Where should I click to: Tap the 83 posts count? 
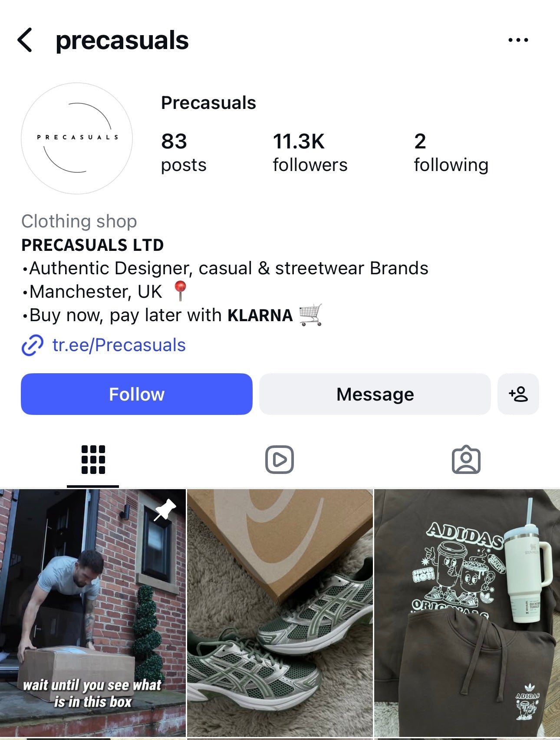point(184,153)
